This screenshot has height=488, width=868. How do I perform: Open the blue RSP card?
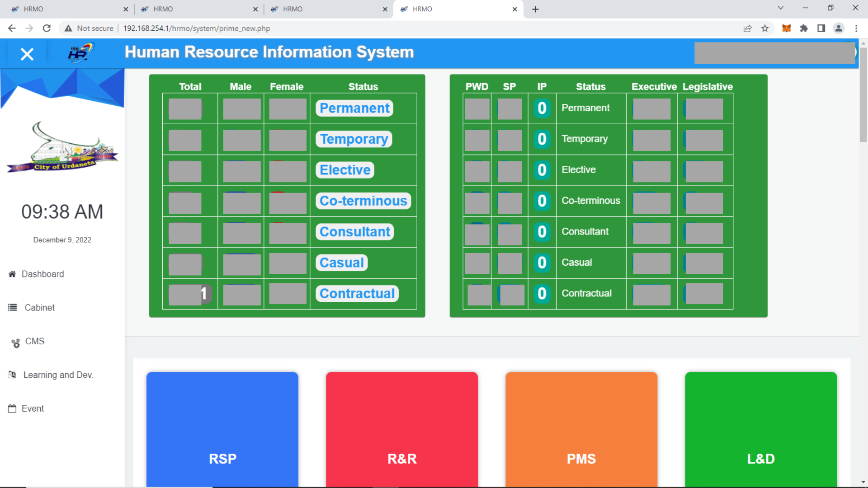tap(222, 429)
